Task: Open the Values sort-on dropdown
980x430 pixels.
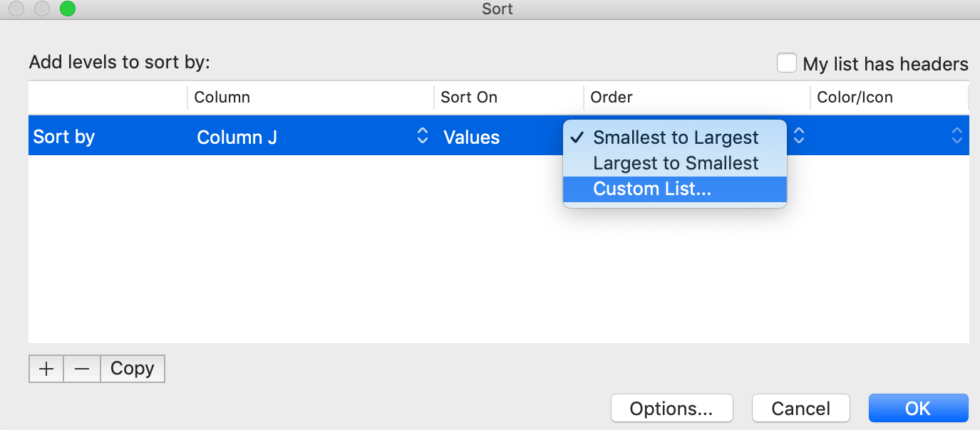Action: 499,137
